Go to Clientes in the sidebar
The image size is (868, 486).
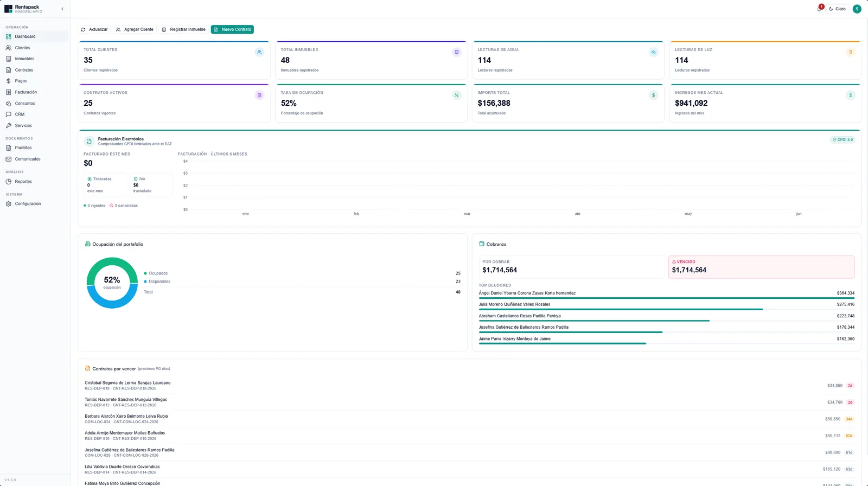pyautogui.click(x=35, y=48)
